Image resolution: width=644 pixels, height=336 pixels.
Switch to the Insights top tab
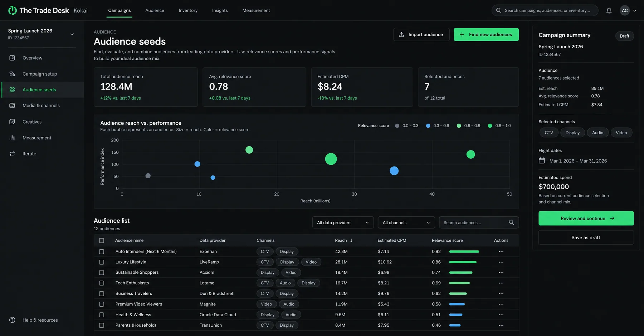pos(220,10)
